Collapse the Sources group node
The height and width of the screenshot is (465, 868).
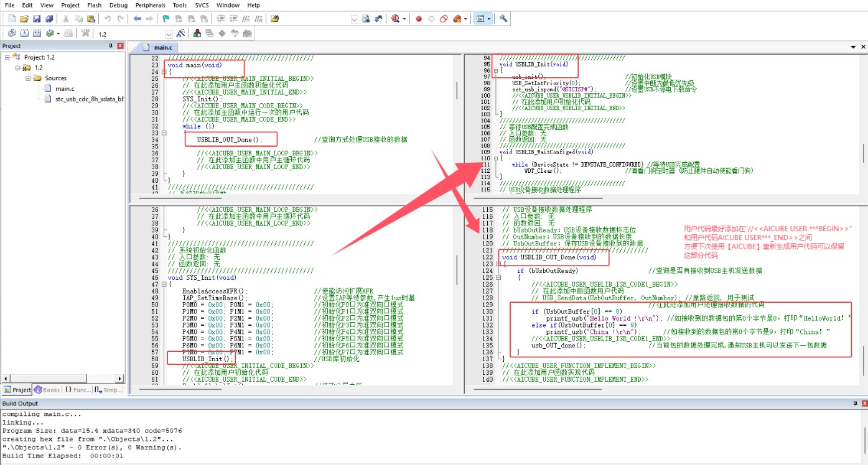pyautogui.click(x=28, y=78)
